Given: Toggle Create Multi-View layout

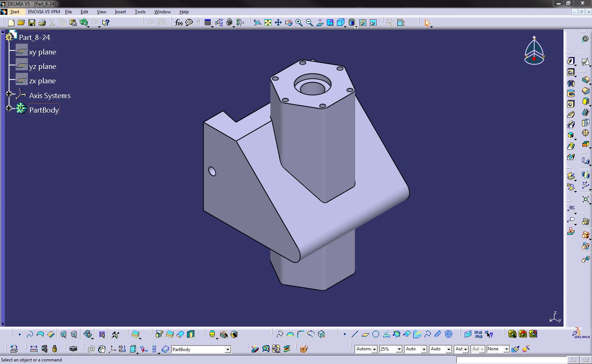Looking at the screenshot, I should point(330,23).
